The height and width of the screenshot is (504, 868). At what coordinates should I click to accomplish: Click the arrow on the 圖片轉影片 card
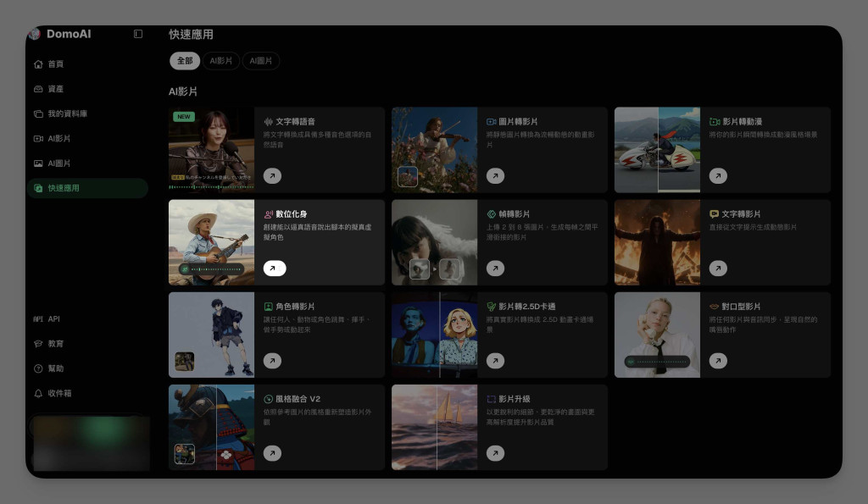click(x=495, y=176)
